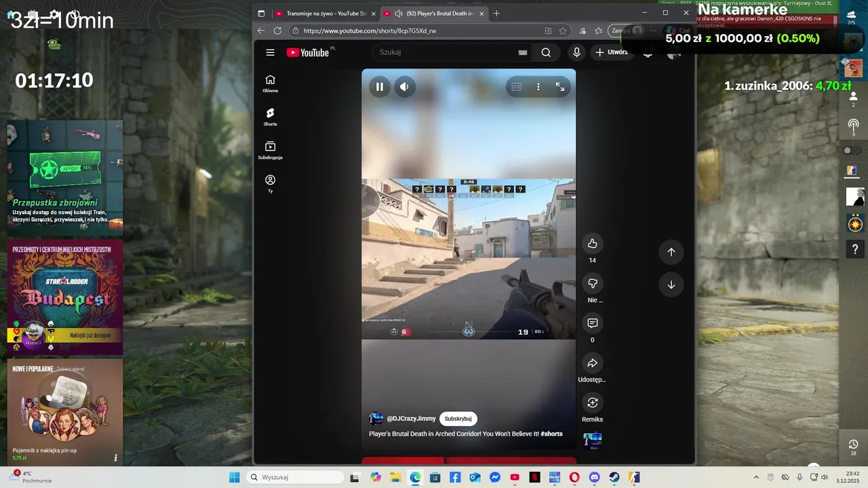
Task: Open the YouTube hamburger guide menu
Action: point(270,52)
